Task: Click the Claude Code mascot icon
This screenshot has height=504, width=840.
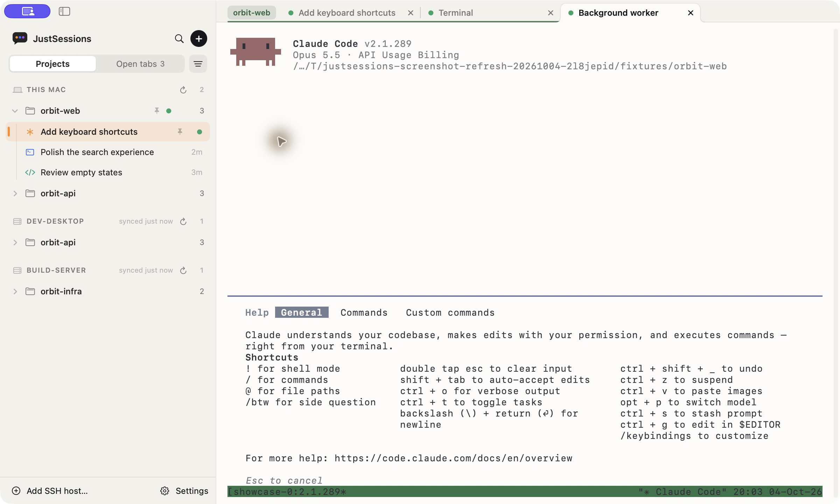Action: point(255,52)
